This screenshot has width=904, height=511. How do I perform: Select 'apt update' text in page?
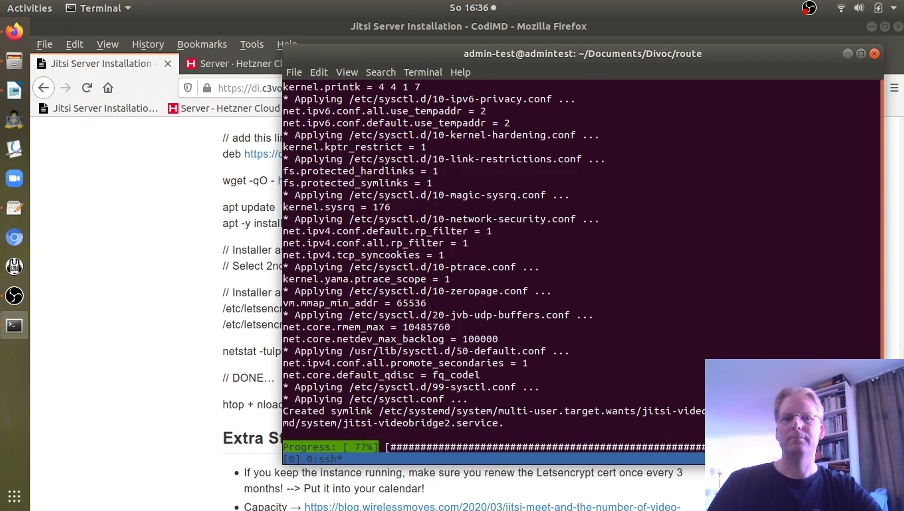(248, 207)
